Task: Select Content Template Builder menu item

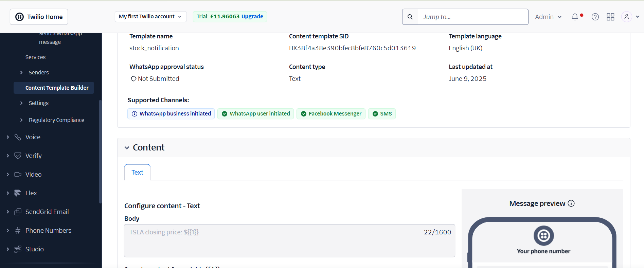Action: point(54,88)
